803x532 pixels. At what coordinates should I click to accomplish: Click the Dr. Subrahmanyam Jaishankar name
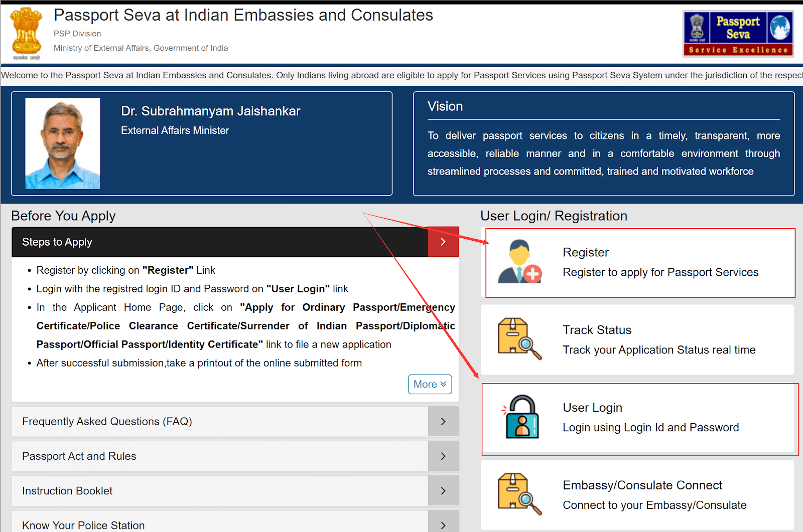click(211, 111)
